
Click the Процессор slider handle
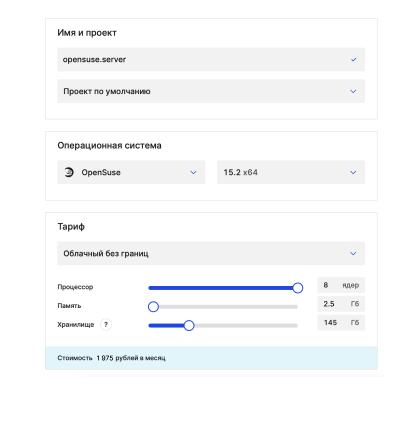(298, 288)
